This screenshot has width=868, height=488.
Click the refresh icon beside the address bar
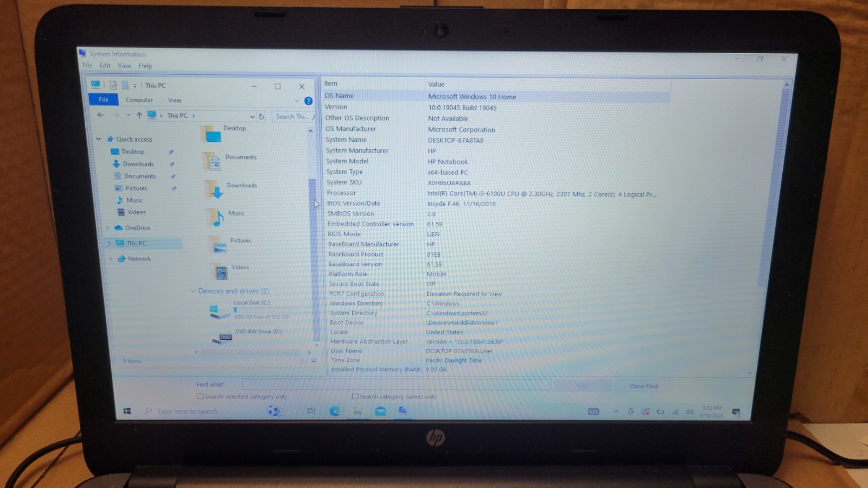coord(261,116)
